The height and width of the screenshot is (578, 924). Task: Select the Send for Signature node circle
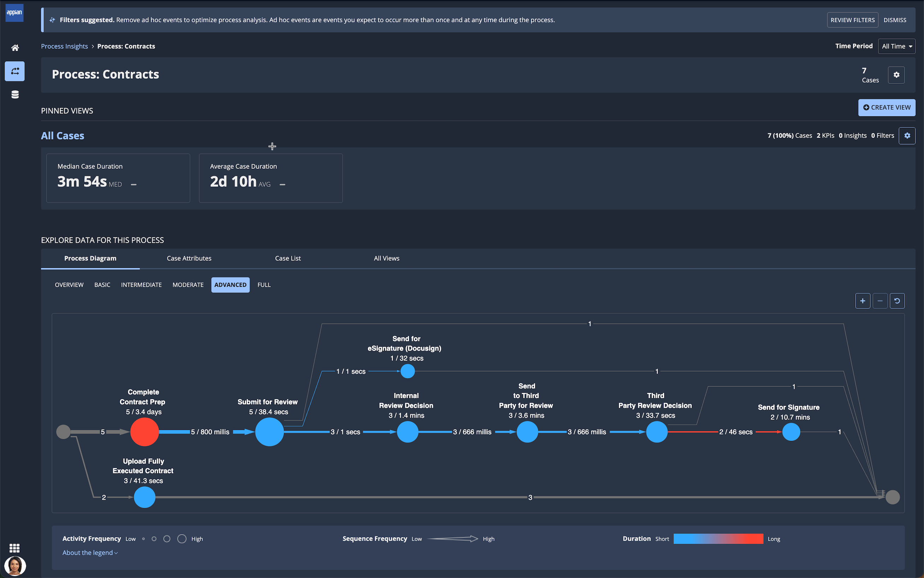pos(791,432)
